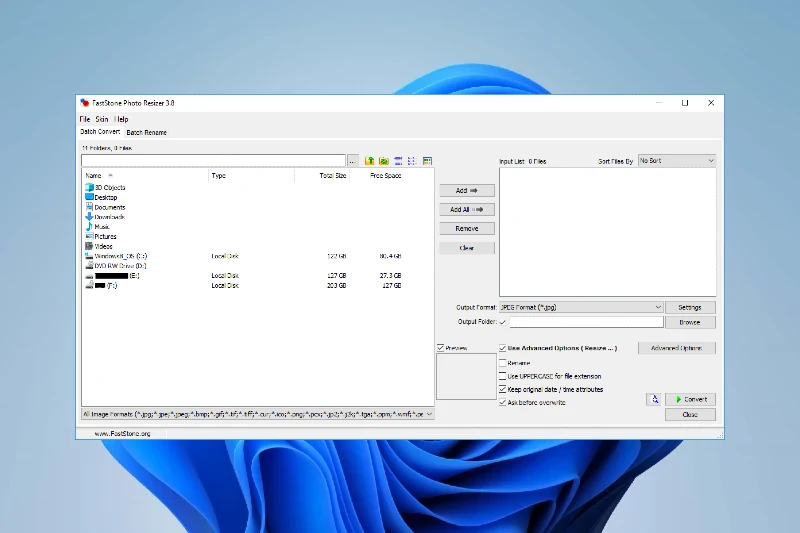Toggle the Preview checkbox
Viewport: 800px width, 533px height.
[441, 348]
